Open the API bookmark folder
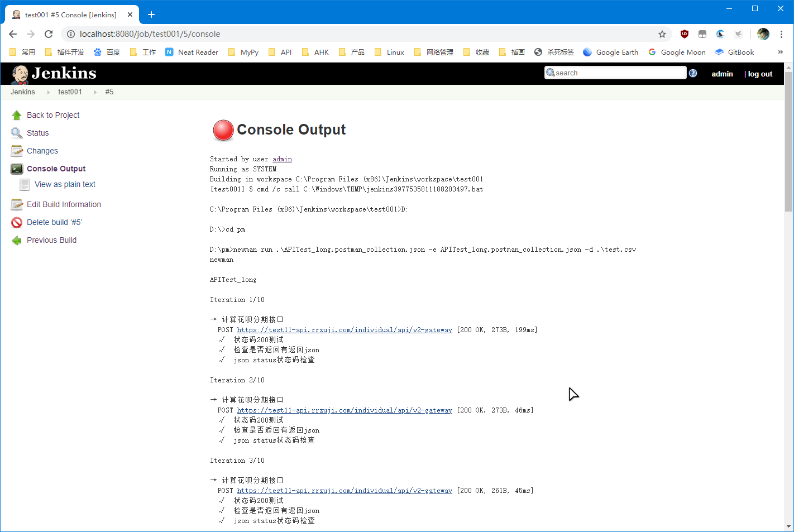 280,52
